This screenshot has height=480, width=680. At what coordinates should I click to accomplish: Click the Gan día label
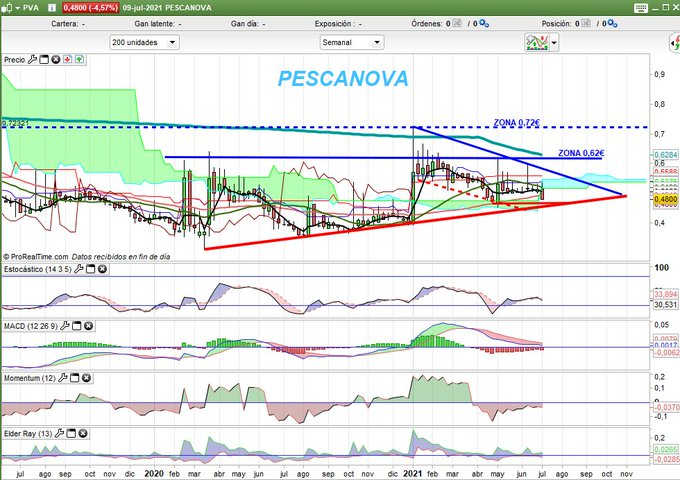pos(244,24)
